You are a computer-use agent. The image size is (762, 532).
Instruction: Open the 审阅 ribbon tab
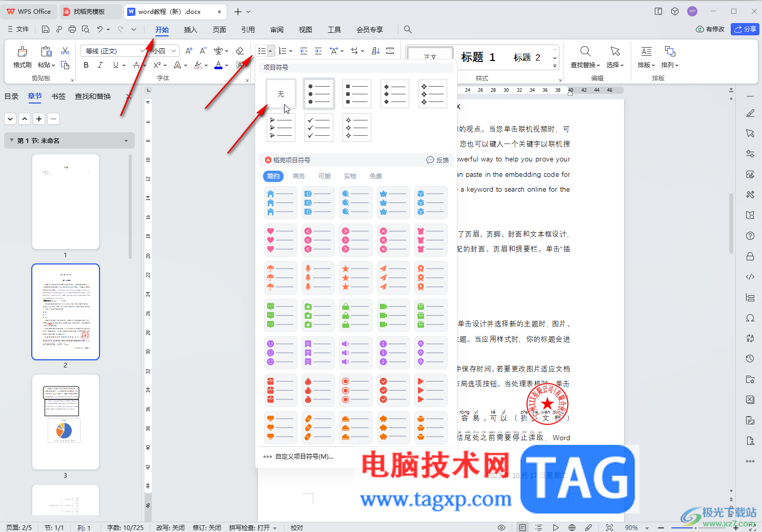click(277, 30)
